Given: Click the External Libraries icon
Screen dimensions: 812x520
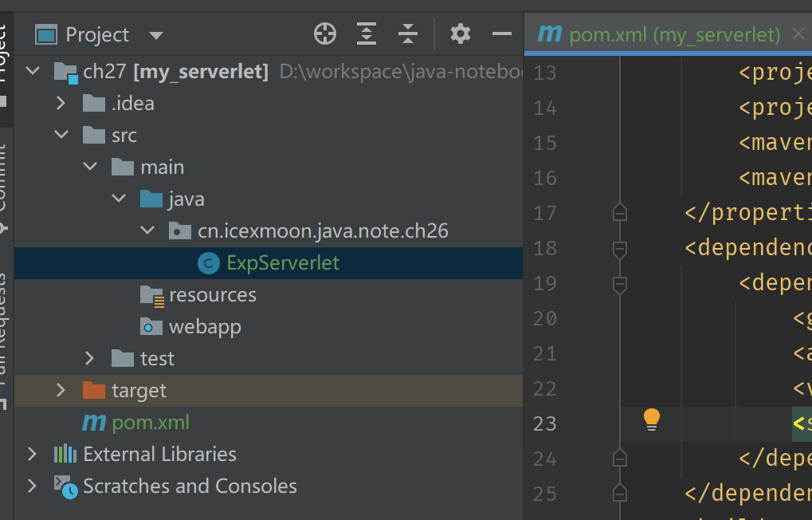Looking at the screenshot, I should tap(67, 453).
